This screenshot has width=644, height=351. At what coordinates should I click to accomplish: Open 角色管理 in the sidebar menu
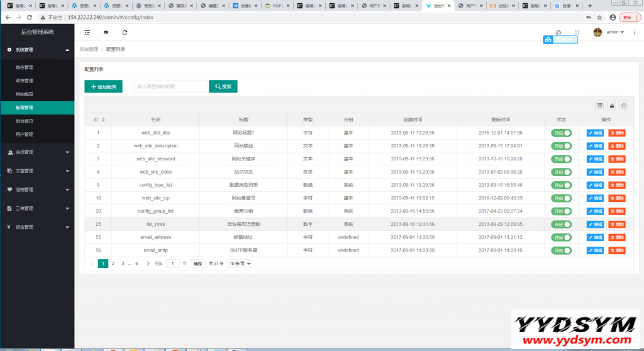click(25, 67)
